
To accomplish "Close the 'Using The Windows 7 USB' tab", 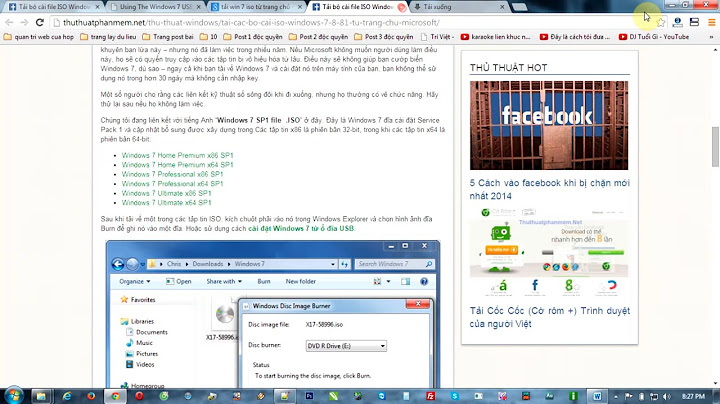I will click(198, 7).
